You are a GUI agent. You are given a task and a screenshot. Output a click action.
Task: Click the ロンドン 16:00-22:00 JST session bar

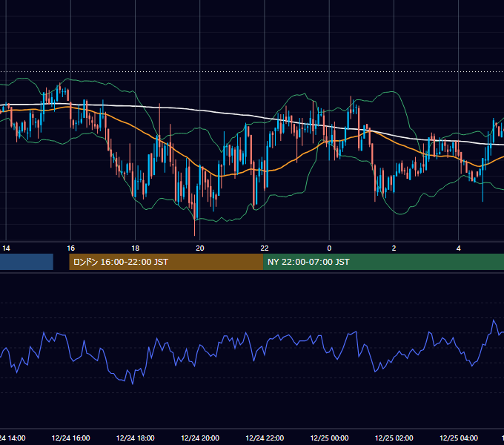coord(166,262)
